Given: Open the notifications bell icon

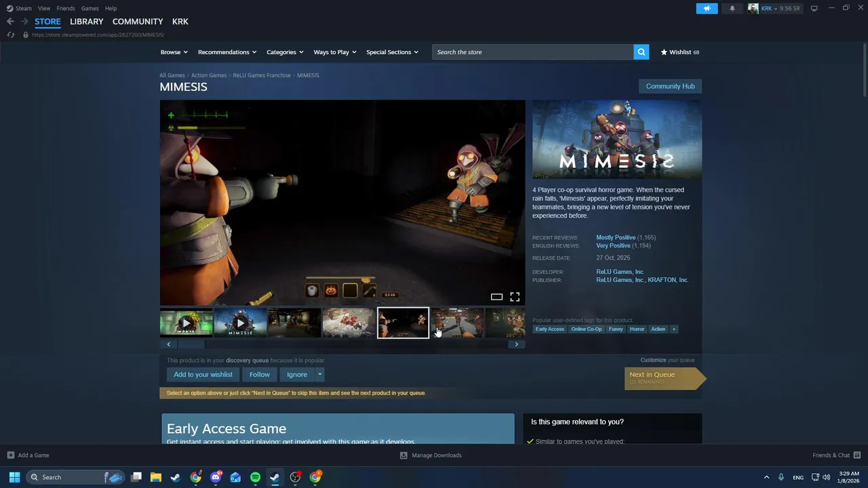Looking at the screenshot, I should point(732,8).
